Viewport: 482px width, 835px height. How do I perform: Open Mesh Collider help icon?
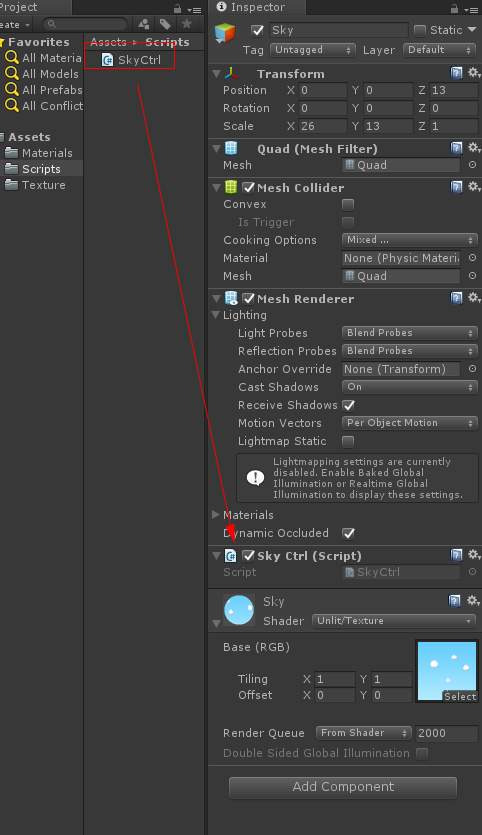tap(456, 187)
